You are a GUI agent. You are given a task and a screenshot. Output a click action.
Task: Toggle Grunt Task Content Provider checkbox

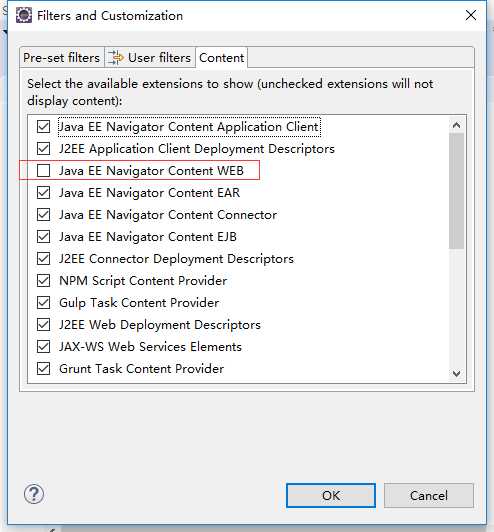click(43, 369)
